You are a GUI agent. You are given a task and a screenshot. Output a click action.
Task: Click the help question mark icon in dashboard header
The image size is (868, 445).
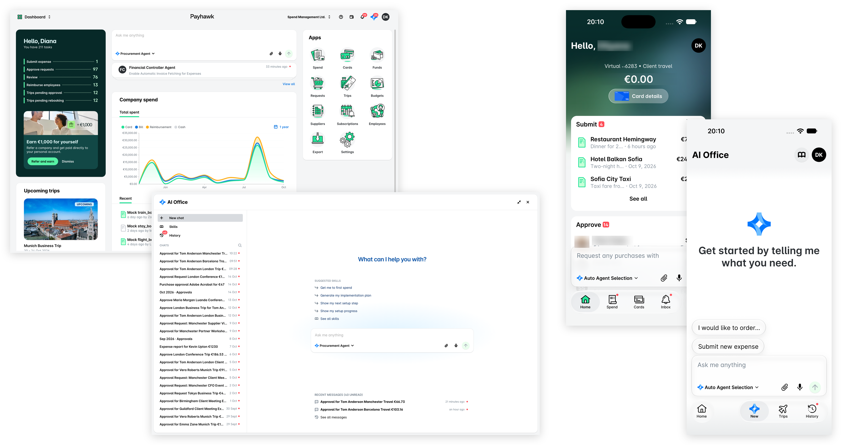click(341, 17)
